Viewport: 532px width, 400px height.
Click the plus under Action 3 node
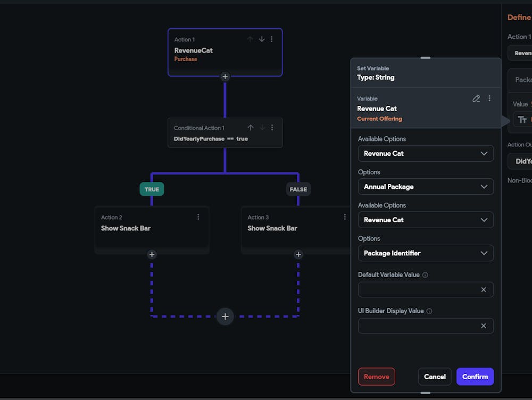click(x=298, y=255)
